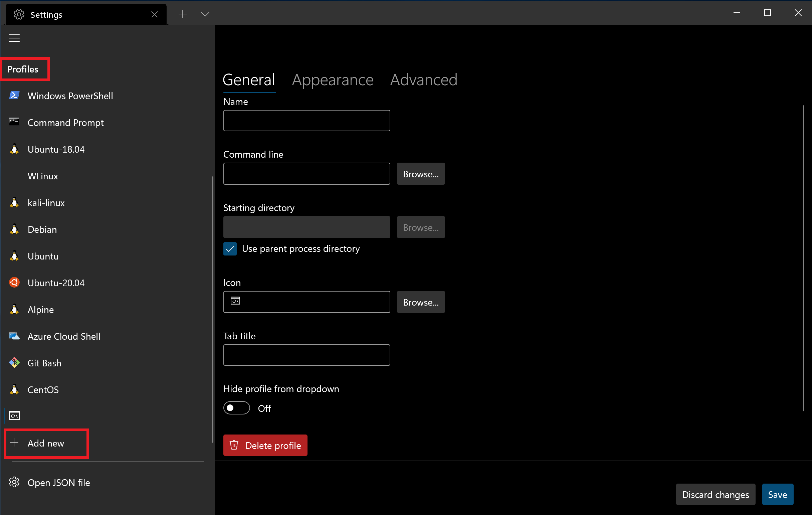The image size is (812, 515).
Task: Select the Git Bash profile icon
Action: click(15, 363)
